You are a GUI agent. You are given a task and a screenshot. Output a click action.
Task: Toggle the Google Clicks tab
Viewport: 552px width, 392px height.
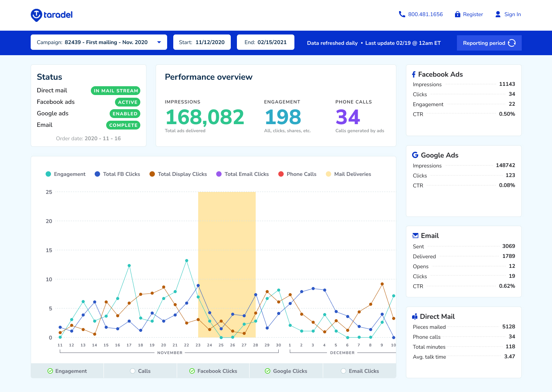point(286,371)
